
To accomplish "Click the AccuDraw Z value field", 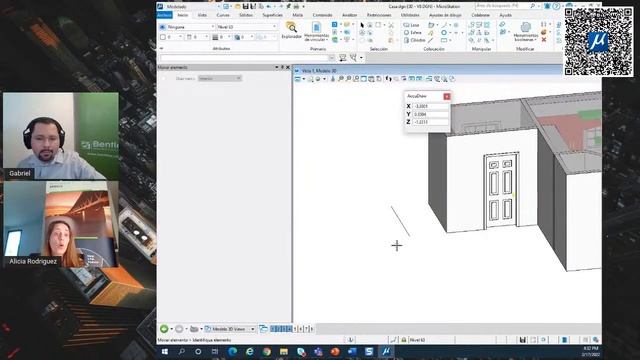I will (430, 122).
